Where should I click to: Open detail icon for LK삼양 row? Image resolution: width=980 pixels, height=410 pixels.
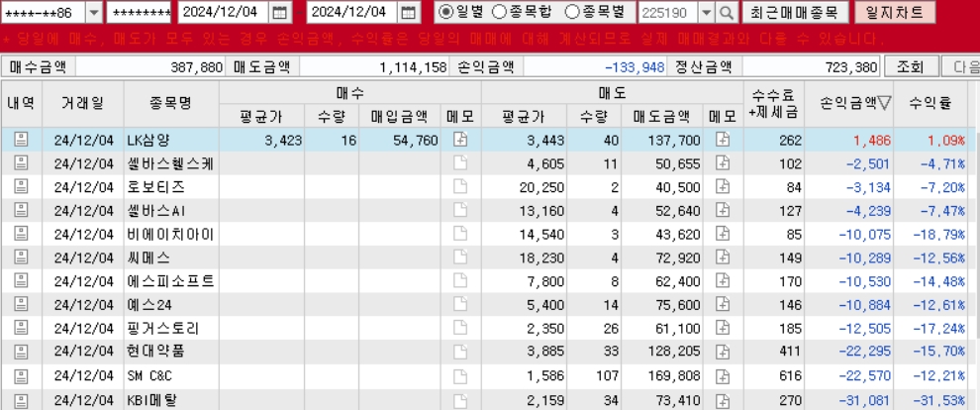[x=21, y=140]
